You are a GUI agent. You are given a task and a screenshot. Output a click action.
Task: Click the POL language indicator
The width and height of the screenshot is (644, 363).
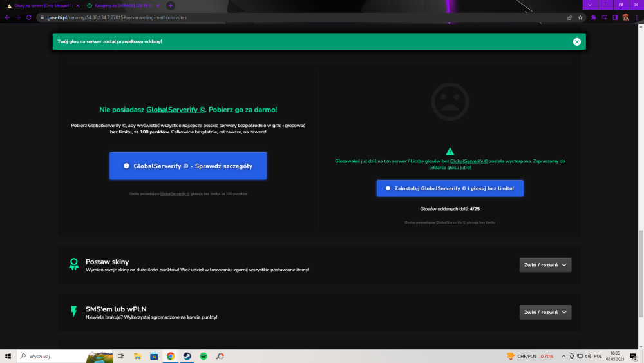(x=598, y=356)
